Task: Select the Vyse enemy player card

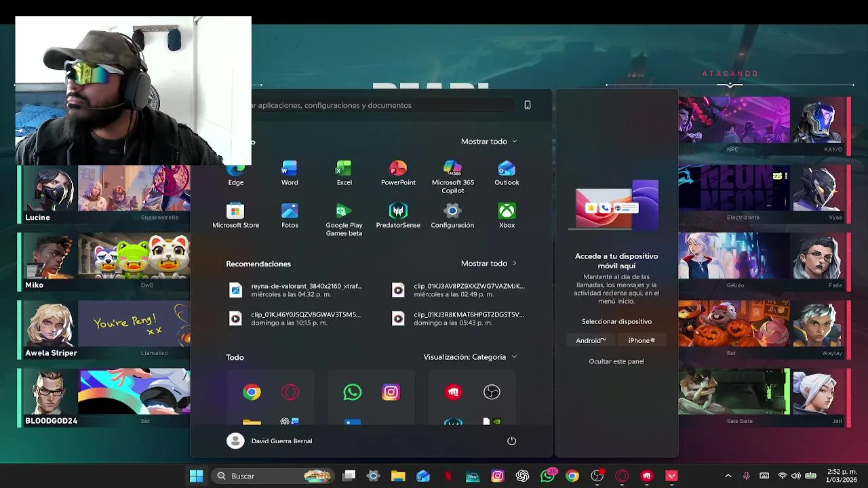Action: pos(764,193)
